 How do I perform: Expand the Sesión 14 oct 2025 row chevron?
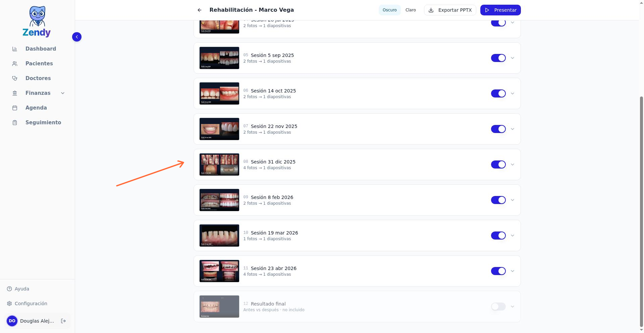coord(512,93)
